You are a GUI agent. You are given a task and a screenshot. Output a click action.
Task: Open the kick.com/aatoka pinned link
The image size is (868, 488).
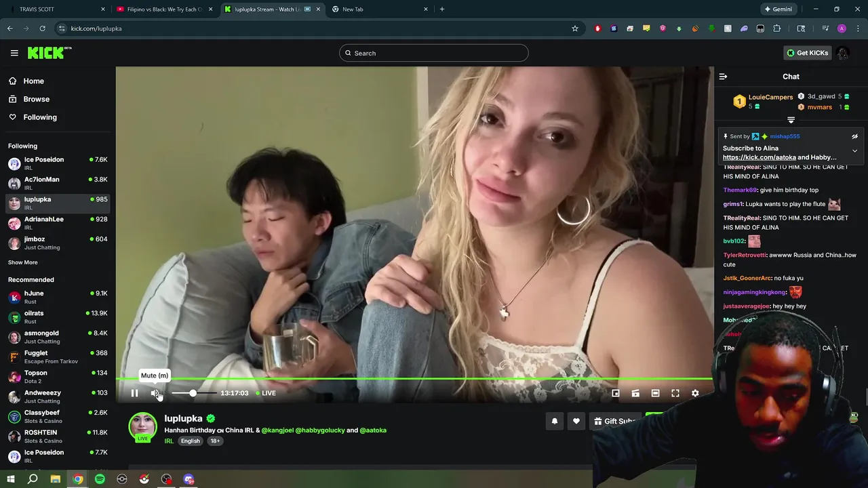tap(759, 157)
